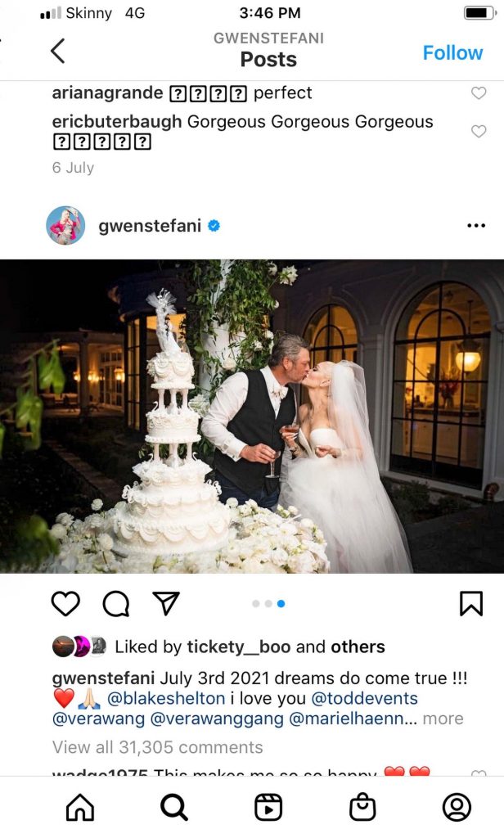
Task: Share post with paper plane icon
Action: 166,603
